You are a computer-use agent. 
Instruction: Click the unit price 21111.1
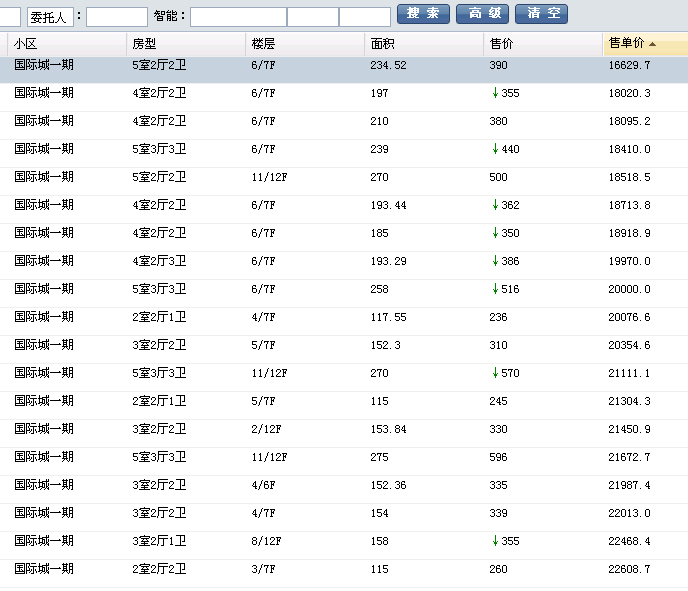point(629,373)
